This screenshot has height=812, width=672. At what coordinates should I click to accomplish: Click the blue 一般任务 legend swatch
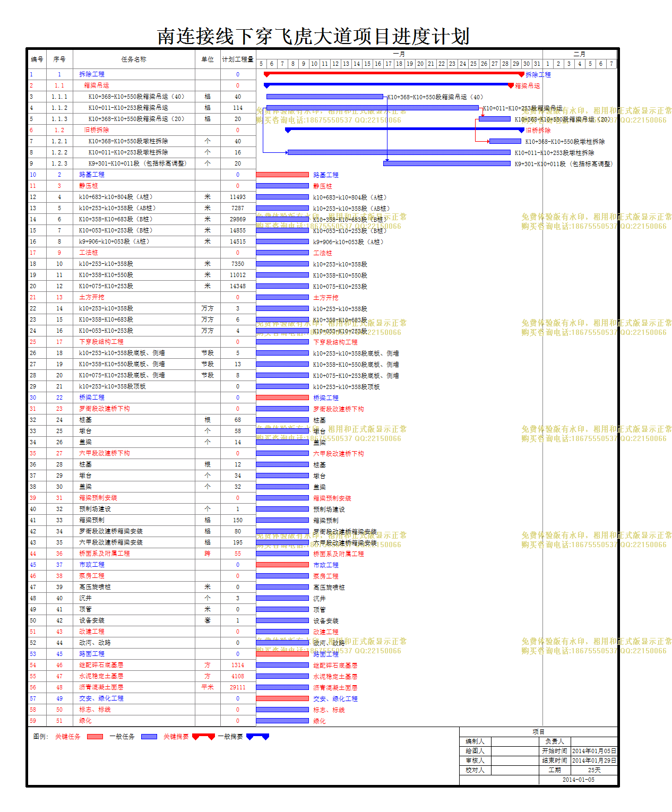click(149, 737)
